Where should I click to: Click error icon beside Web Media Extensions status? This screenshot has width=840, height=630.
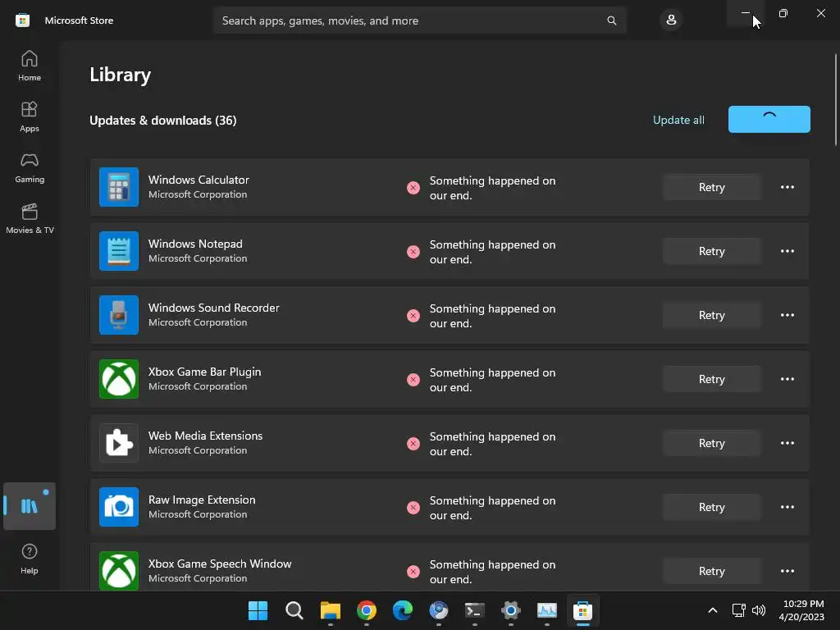413,444
